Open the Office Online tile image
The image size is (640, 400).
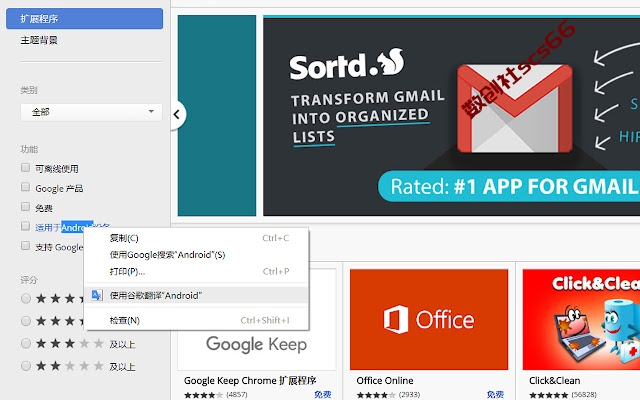pyautogui.click(x=429, y=320)
